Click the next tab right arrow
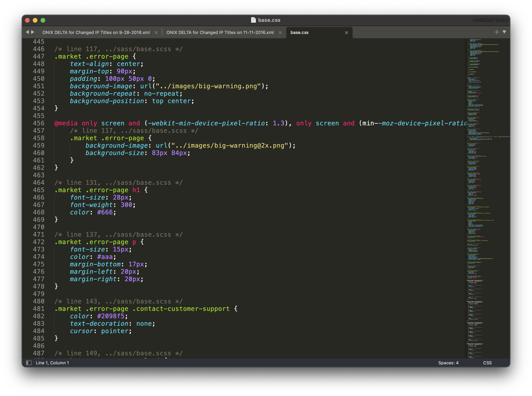The height and width of the screenshot is (396, 532). coord(33,32)
